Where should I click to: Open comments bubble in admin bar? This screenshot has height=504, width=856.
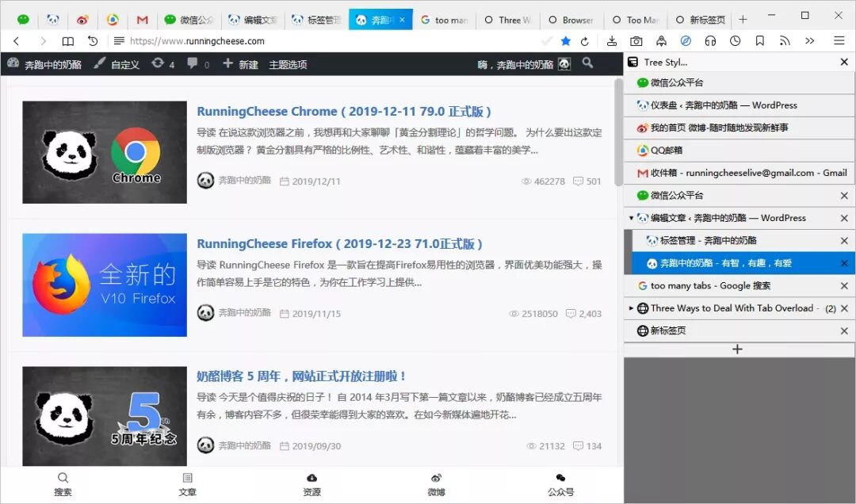click(197, 64)
